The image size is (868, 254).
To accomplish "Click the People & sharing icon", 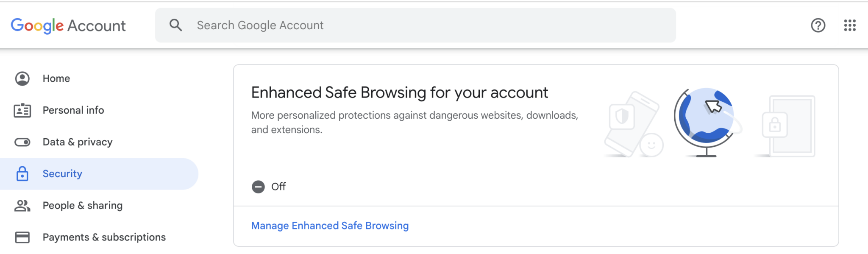I will point(22,205).
